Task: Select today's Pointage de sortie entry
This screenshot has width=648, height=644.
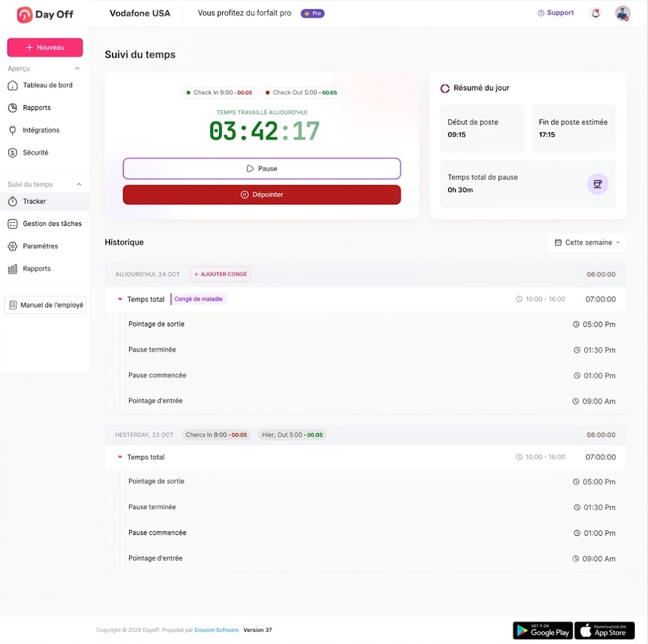Action: tap(365, 325)
